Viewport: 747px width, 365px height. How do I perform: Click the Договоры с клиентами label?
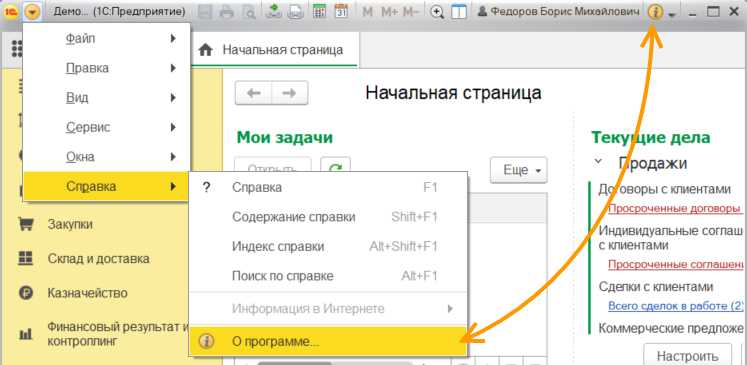[664, 189]
